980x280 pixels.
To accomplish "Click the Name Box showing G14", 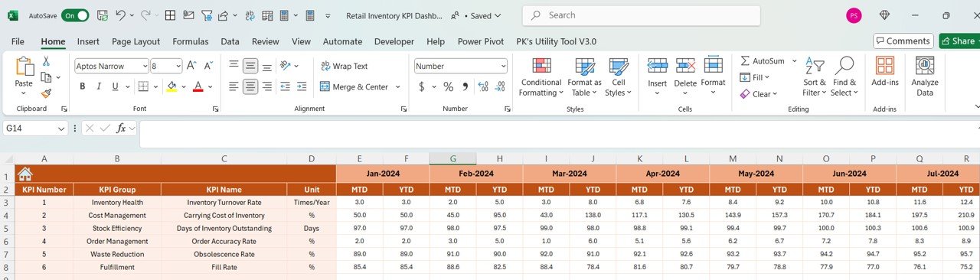I will tap(35, 129).
